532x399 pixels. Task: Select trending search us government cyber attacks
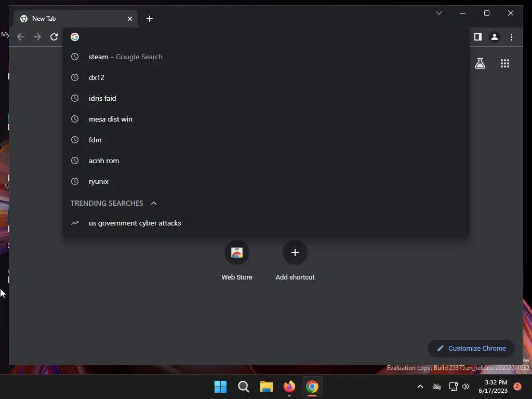click(266, 223)
